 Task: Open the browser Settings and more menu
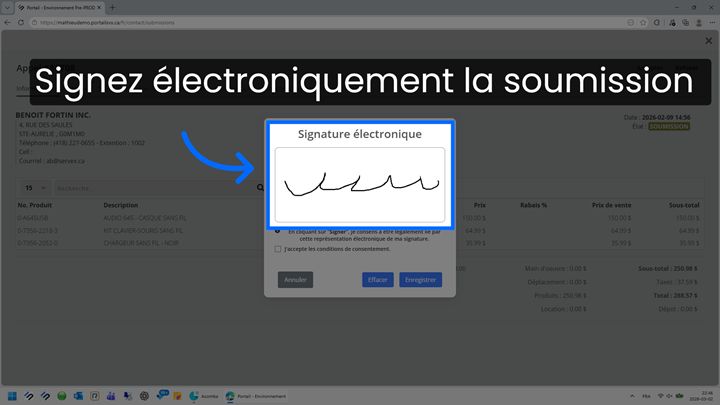click(712, 22)
